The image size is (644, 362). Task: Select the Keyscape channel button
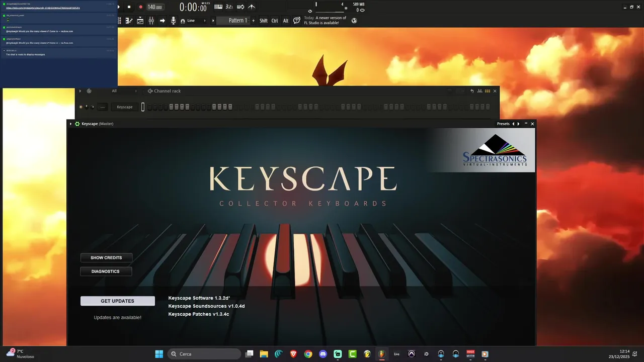[125, 107]
